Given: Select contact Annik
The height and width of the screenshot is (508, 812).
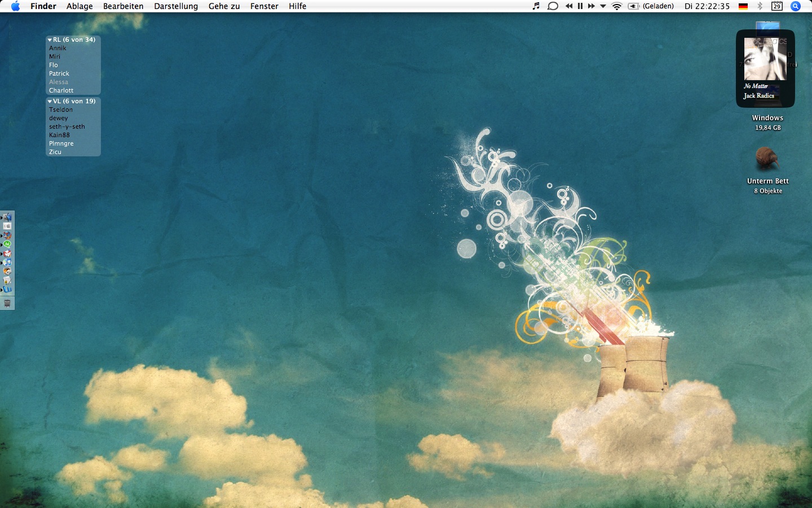Looking at the screenshot, I should point(58,48).
